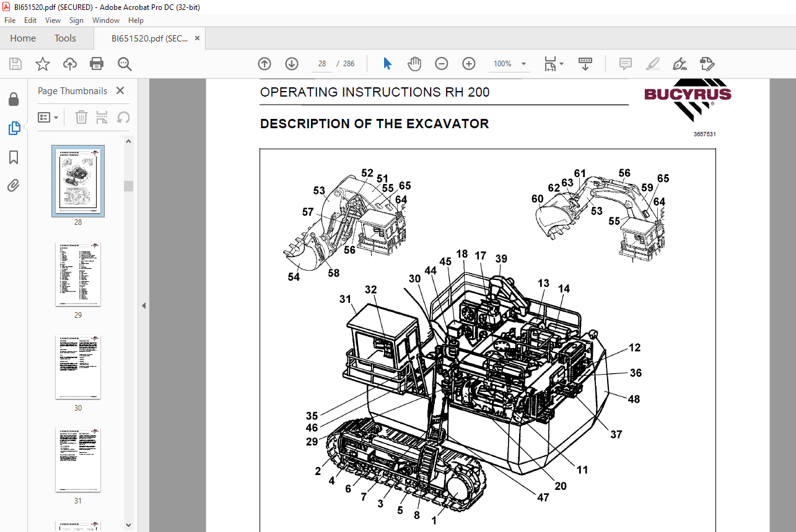This screenshot has width=796, height=532.
Task: Click the Sign document pen icon
Action: pyautogui.click(x=680, y=64)
